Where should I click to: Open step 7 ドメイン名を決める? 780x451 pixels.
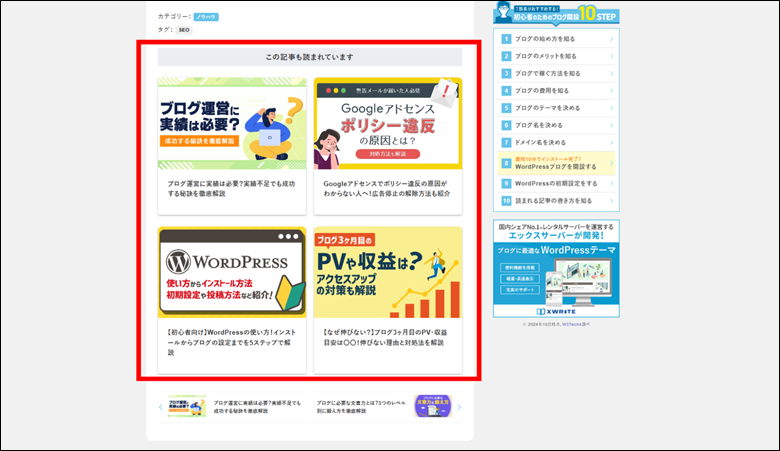[x=556, y=142]
